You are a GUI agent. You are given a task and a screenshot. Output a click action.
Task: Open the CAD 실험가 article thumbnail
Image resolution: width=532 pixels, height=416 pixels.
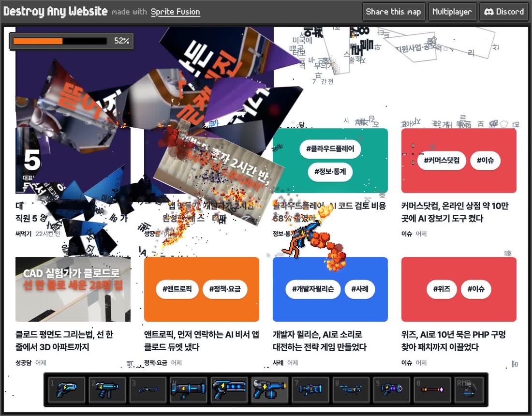point(73,289)
